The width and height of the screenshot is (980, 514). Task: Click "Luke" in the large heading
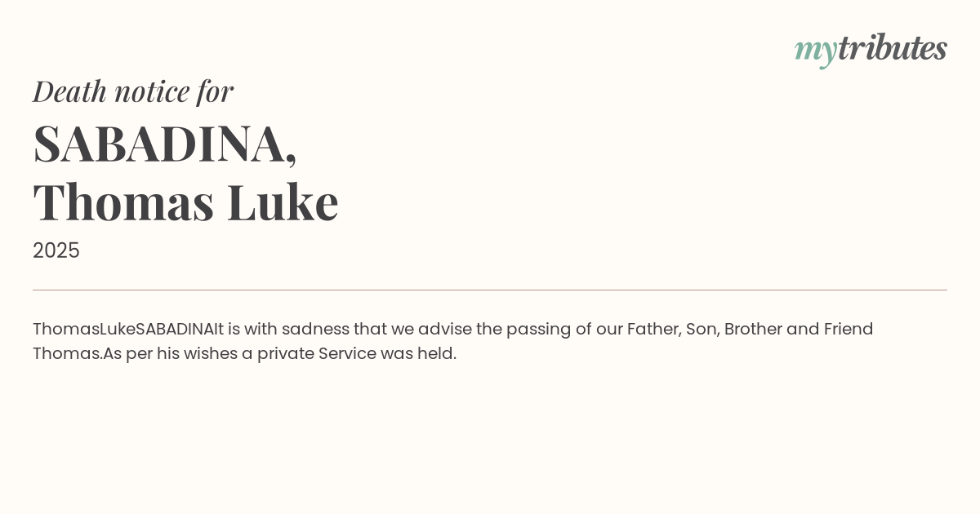283,202
